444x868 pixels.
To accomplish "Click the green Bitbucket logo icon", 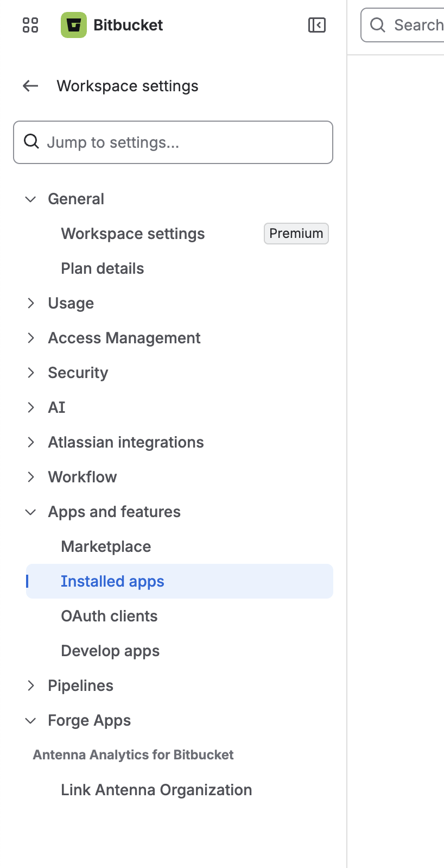I will 74,25.
